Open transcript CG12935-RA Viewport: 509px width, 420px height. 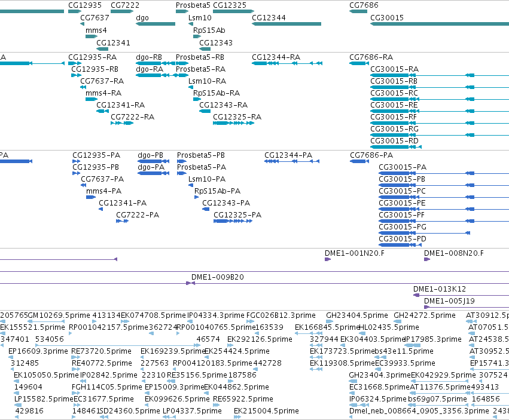75,63
